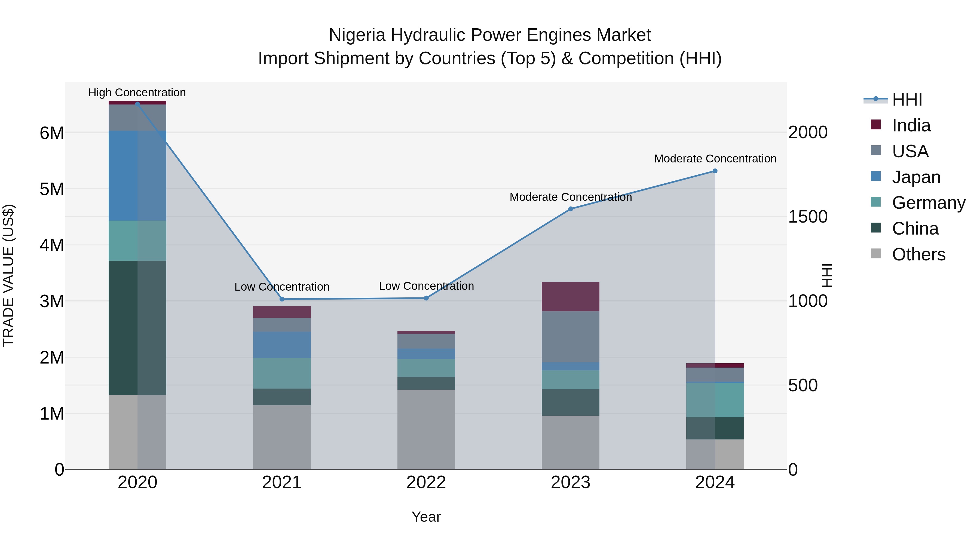Toggle the HHI legend entry

coord(893,100)
